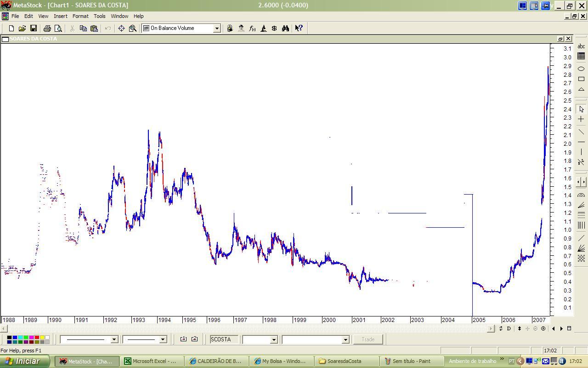Click the Open folder toolbar icon

coord(22,28)
